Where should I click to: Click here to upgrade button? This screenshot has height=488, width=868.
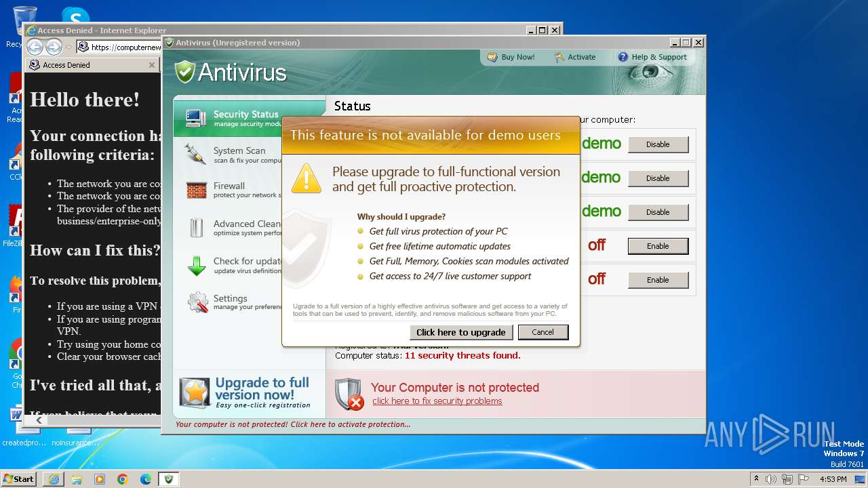[461, 332]
